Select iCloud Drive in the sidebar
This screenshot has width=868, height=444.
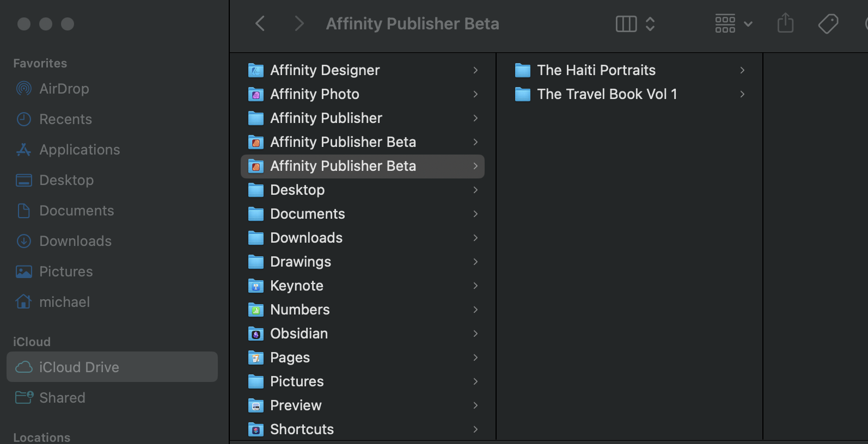click(112, 367)
